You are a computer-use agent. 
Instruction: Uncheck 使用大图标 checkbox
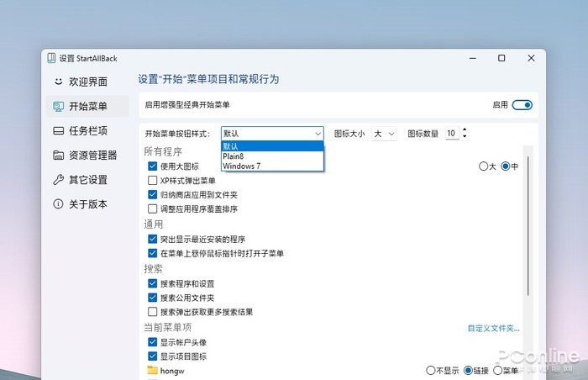click(x=152, y=166)
